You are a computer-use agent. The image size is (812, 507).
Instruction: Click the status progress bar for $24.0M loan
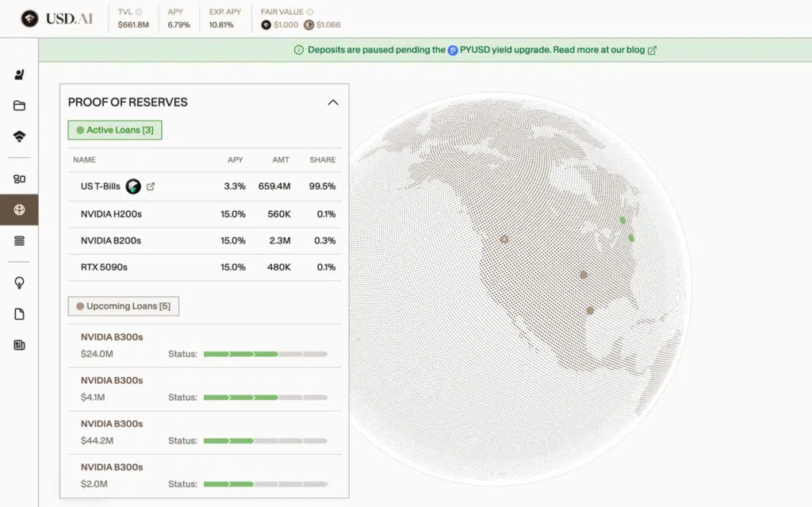(x=265, y=354)
